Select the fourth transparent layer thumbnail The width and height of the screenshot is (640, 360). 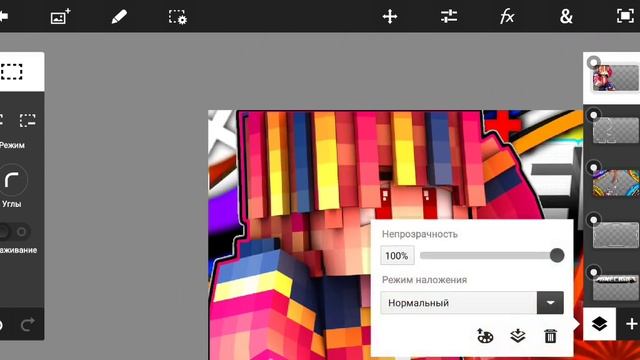pos(616,235)
